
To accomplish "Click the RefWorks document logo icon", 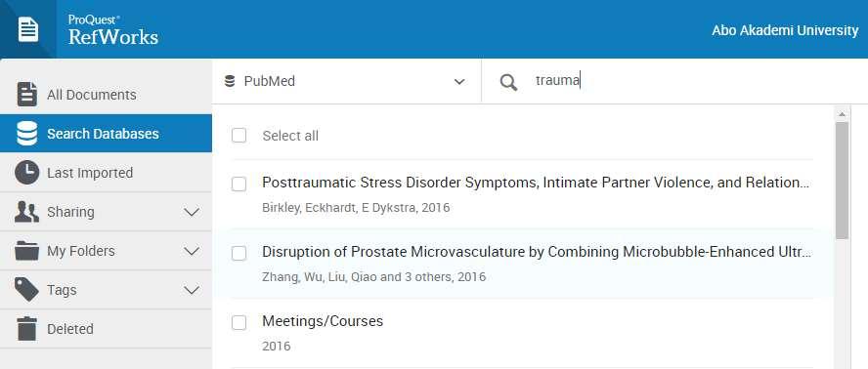I will click(x=28, y=29).
